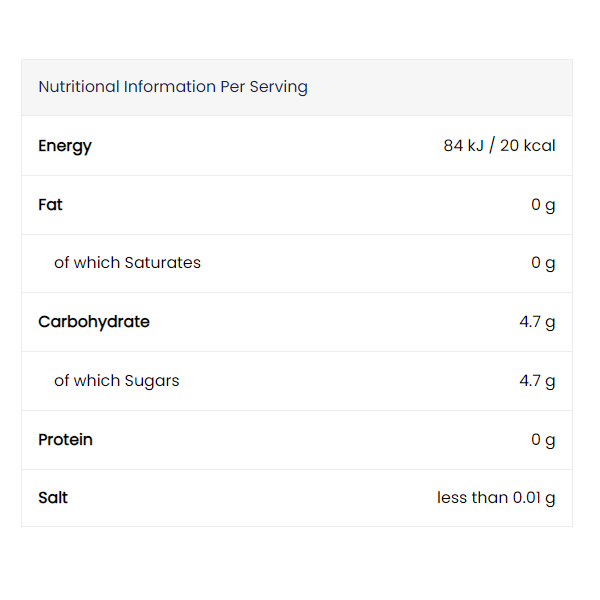Select the Salt row label
The width and height of the screenshot is (600, 600).
pos(53,498)
